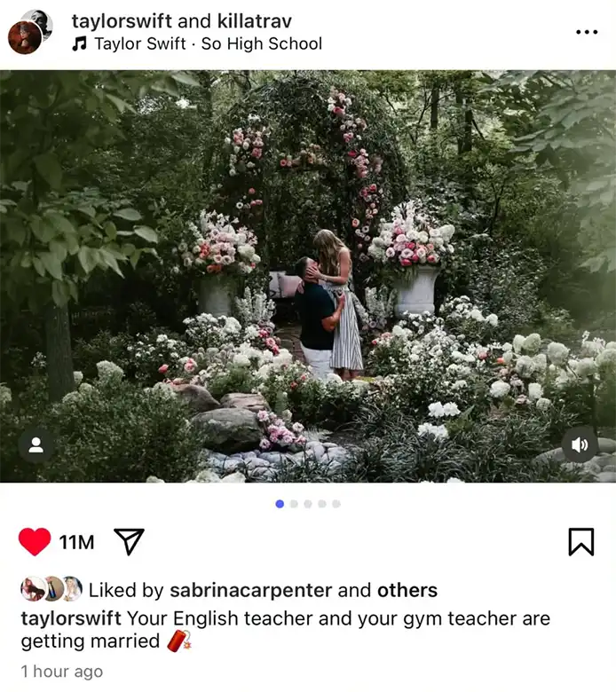
Task: Unlike the post via red heart
Action: (35, 541)
